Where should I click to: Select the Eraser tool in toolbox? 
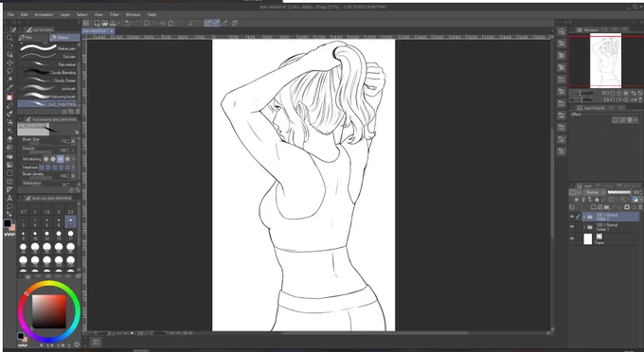click(9, 139)
